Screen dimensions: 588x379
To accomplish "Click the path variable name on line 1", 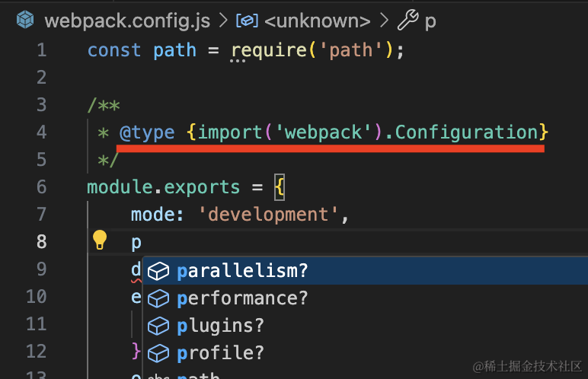I will coord(174,51).
